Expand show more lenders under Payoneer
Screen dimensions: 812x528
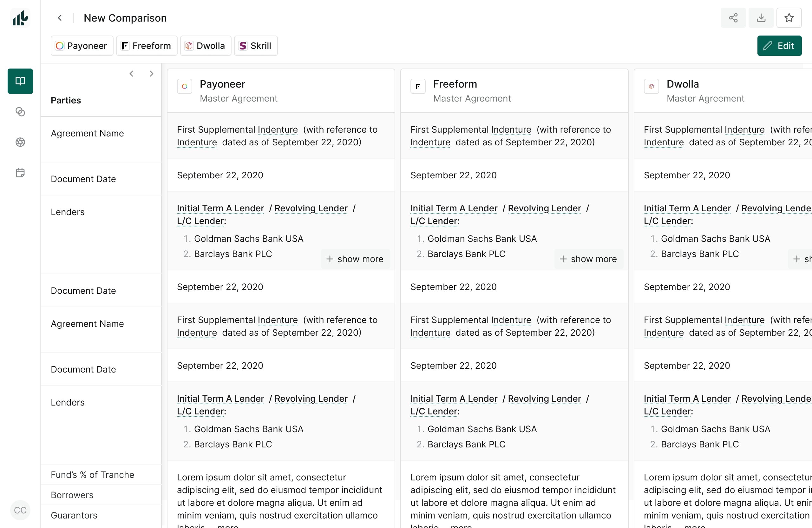tap(356, 259)
